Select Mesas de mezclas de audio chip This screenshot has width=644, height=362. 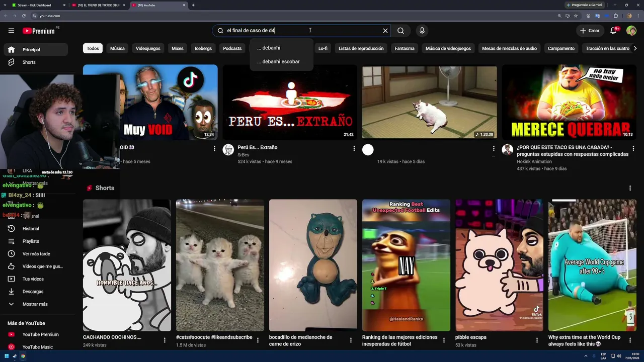click(509, 48)
